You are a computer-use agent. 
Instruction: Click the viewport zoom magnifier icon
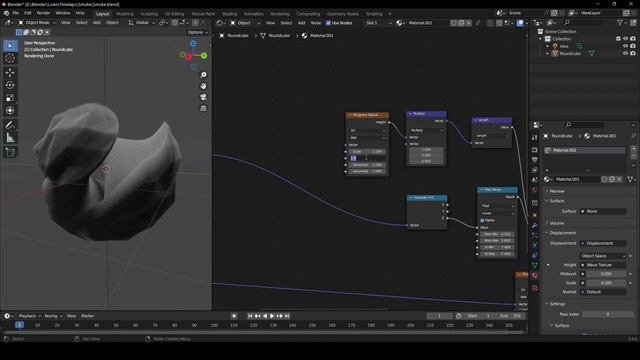203,75
